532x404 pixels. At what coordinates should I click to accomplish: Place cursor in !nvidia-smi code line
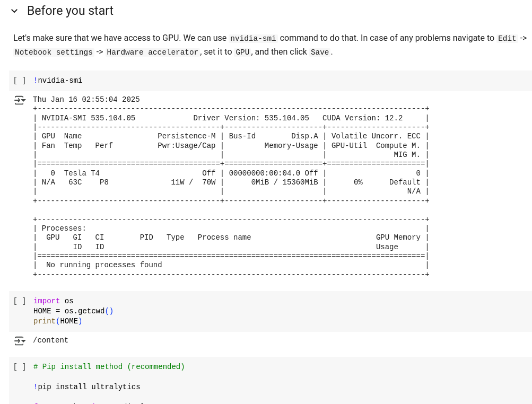(x=58, y=81)
